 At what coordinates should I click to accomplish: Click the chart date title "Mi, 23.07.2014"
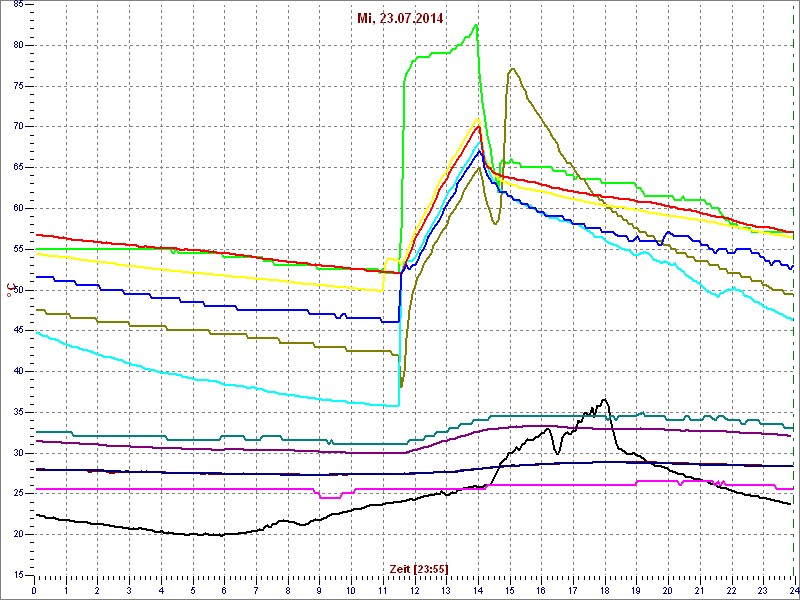(400, 19)
